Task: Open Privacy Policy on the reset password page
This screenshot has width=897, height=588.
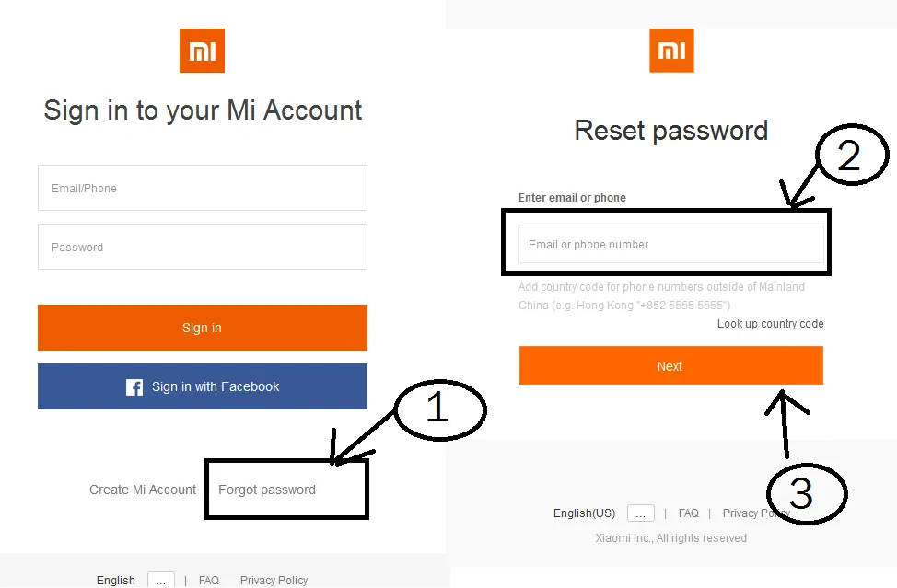Action: [x=755, y=513]
